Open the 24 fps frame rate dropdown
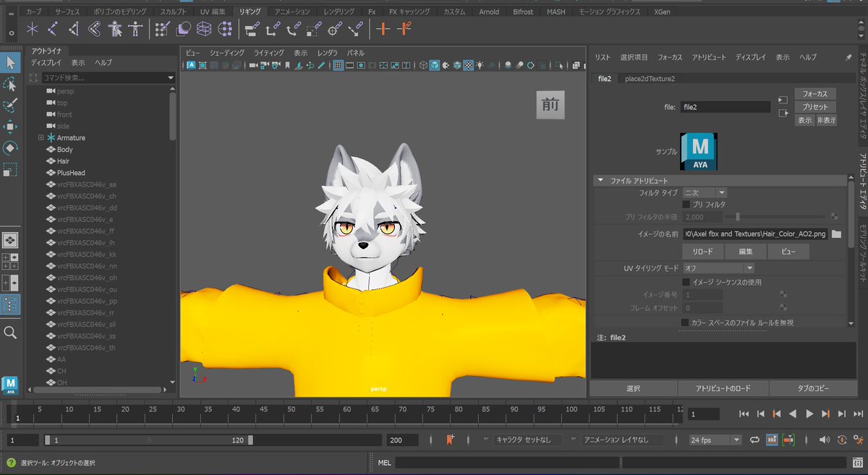Viewport: 868px width, 475px height. pyautogui.click(x=715, y=440)
